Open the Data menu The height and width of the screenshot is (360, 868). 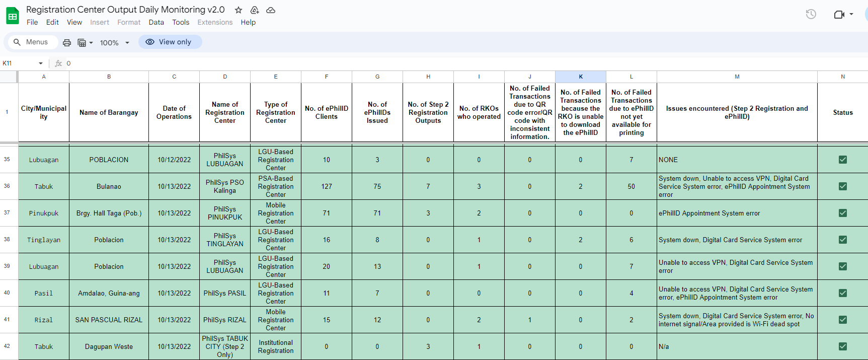[156, 22]
